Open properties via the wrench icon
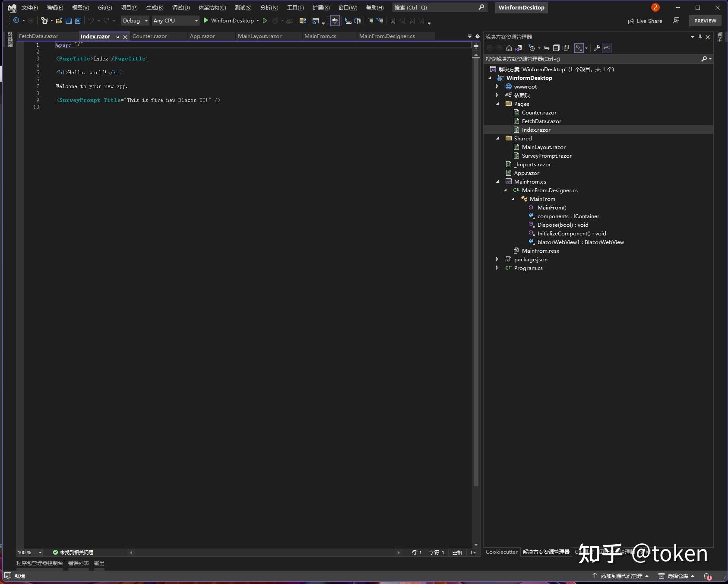 pos(597,48)
